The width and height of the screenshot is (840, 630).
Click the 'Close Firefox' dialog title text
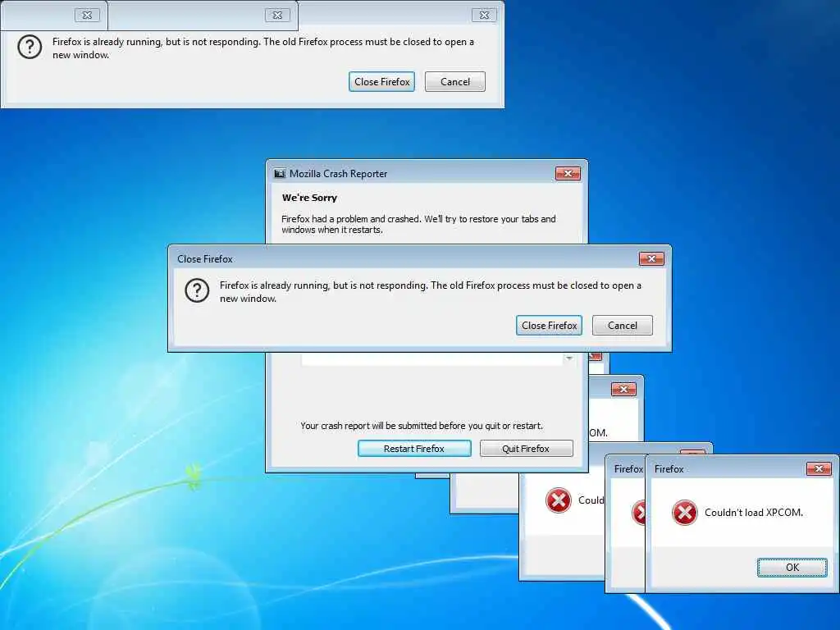(204, 258)
